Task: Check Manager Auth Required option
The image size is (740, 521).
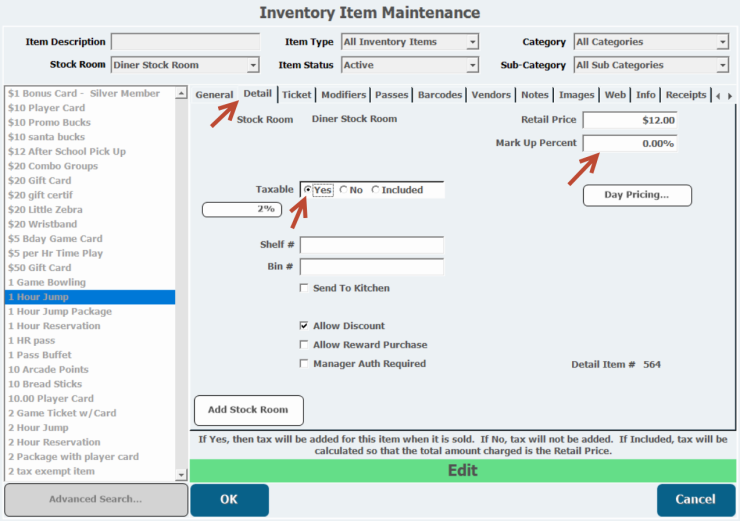Action: [304, 364]
